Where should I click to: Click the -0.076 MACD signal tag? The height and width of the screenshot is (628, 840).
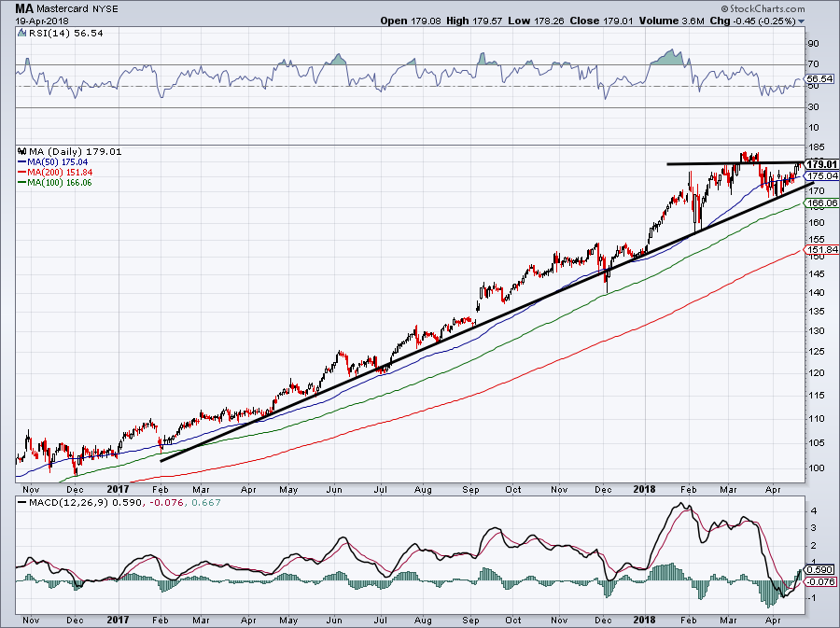click(821, 581)
